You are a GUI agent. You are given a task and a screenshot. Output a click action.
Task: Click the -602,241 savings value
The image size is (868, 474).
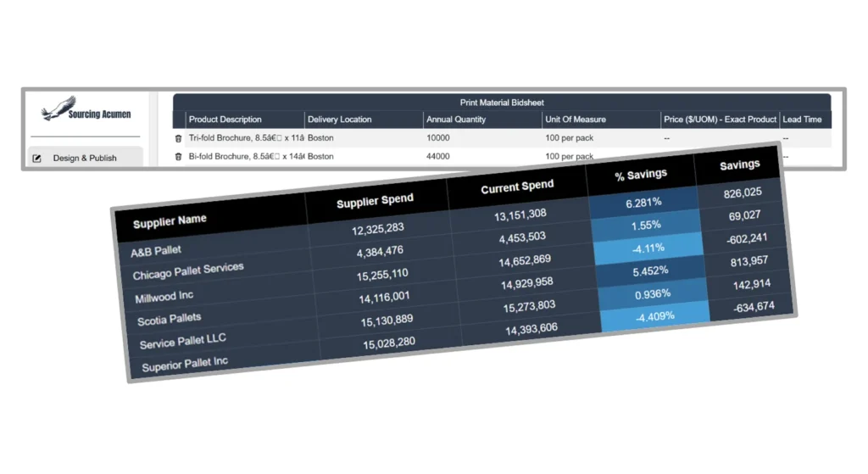click(747, 238)
